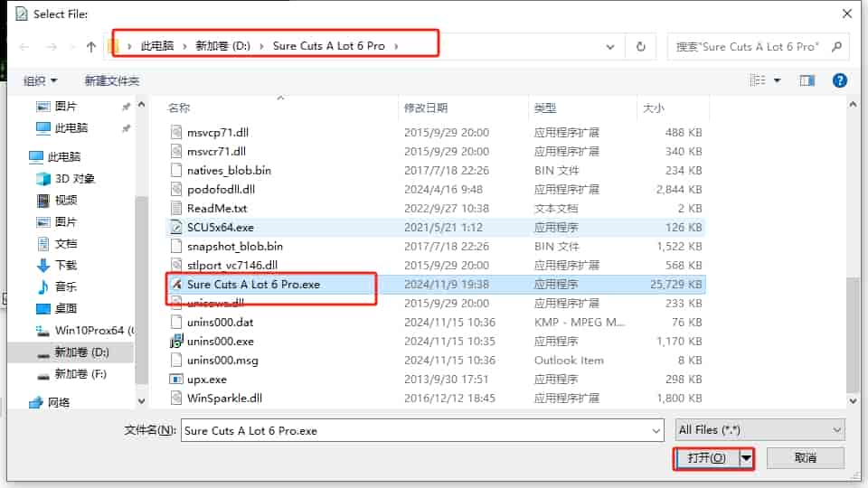Toggle the preview pane icon
This screenshot has height=488, width=868.
pos(807,80)
